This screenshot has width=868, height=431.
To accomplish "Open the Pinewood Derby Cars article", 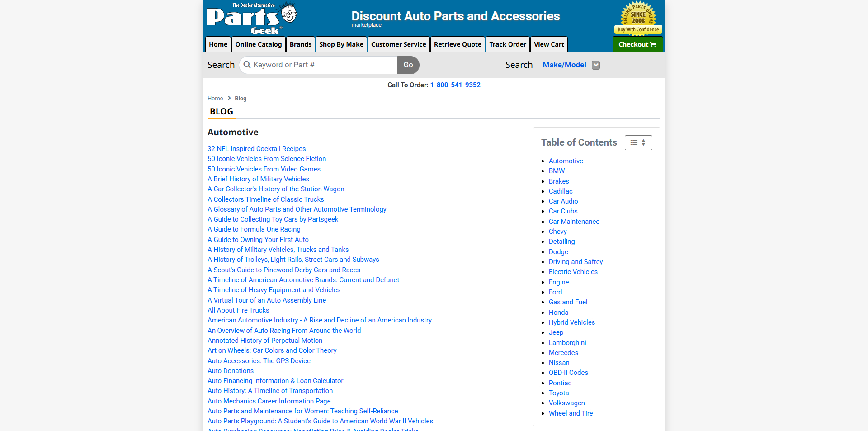I will click(284, 270).
